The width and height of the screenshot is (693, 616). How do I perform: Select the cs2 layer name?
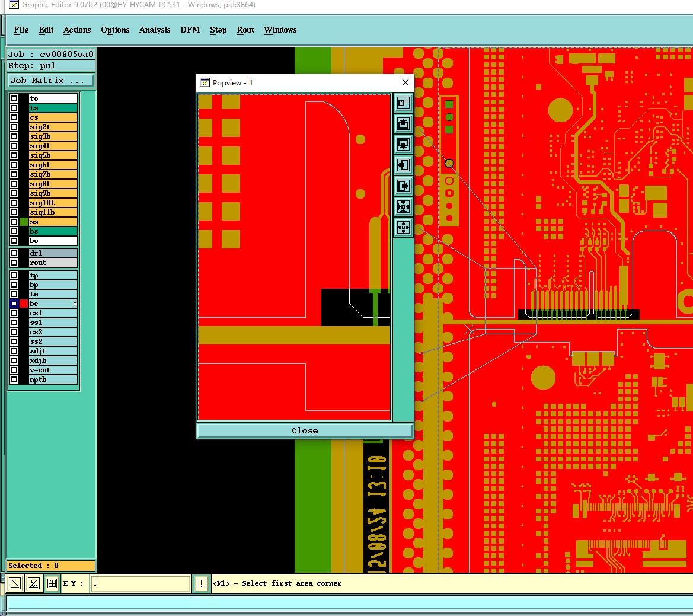pos(53,332)
